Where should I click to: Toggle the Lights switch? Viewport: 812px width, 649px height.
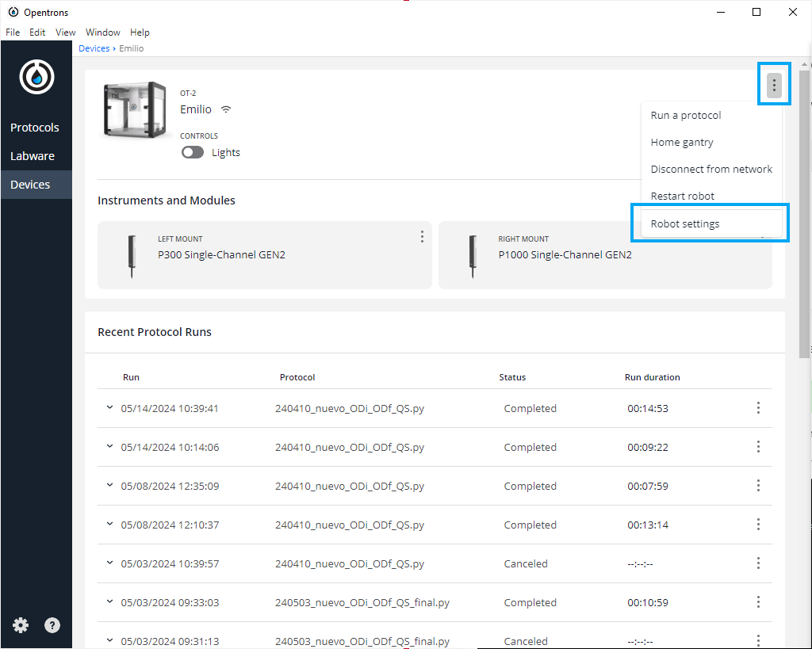[x=193, y=152]
